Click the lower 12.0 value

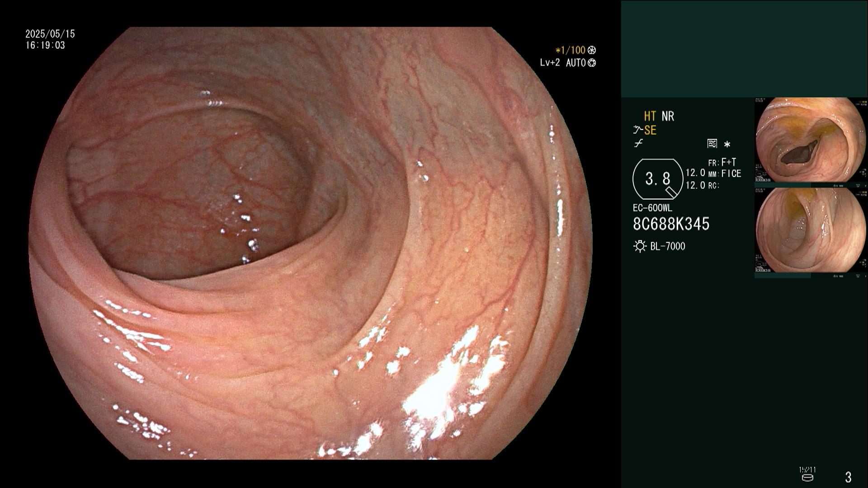696,185
